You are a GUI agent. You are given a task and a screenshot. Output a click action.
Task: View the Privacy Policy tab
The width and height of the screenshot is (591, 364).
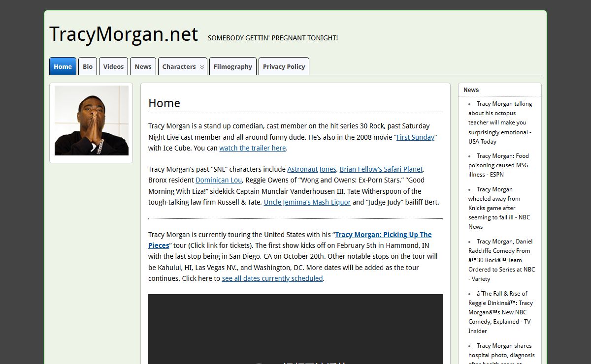pyautogui.click(x=284, y=66)
